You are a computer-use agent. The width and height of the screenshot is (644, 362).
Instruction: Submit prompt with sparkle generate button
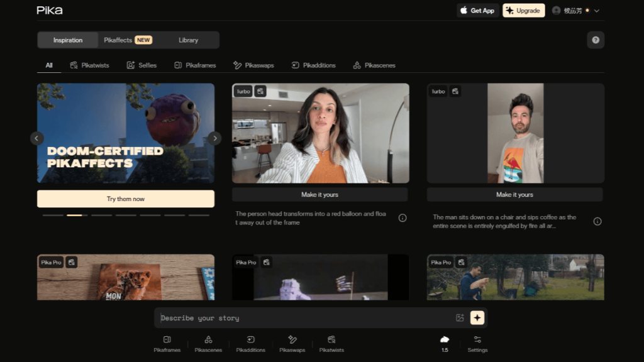tap(477, 318)
